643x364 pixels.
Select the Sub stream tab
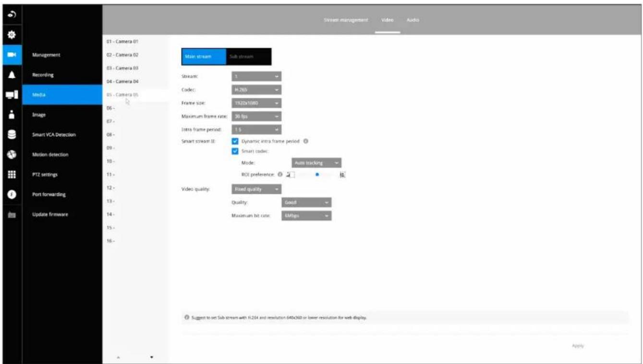click(249, 57)
